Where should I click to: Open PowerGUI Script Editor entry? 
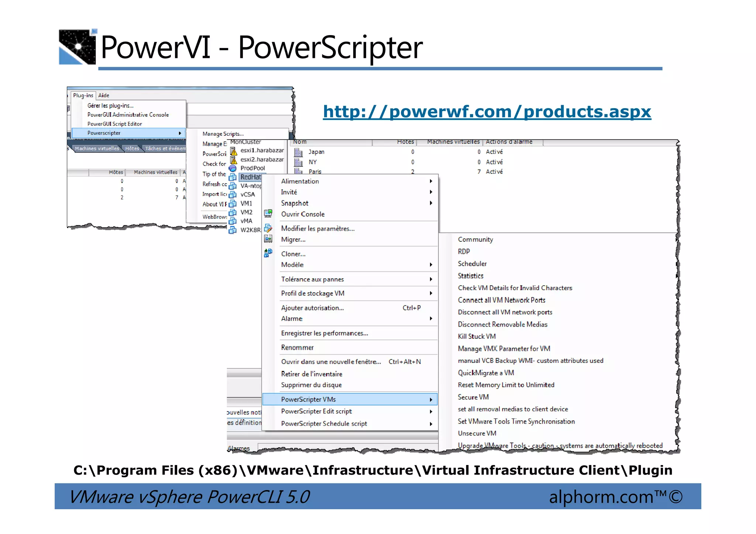[x=115, y=124]
